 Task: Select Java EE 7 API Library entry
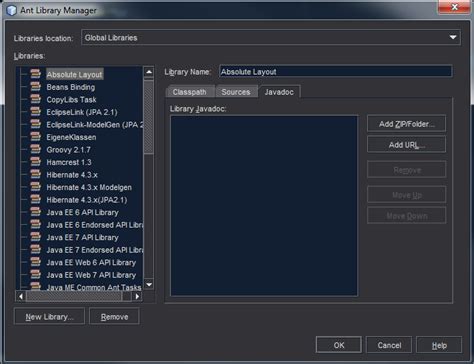click(82, 237)
